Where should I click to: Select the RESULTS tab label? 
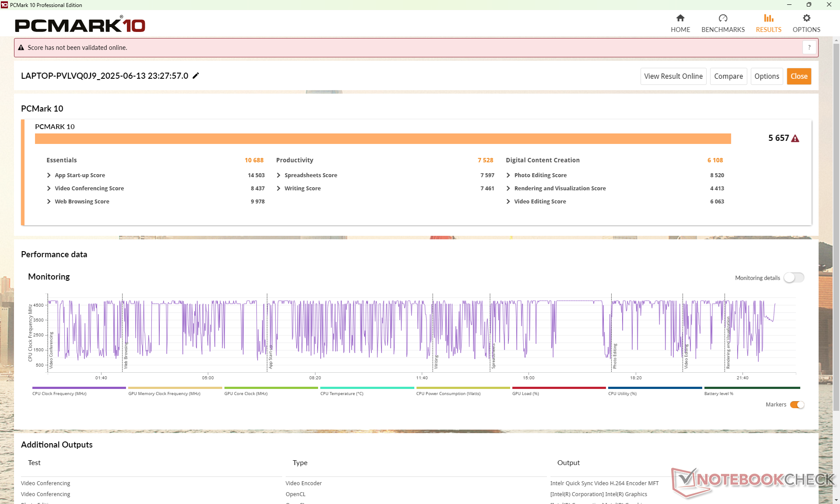coord(768,29)
